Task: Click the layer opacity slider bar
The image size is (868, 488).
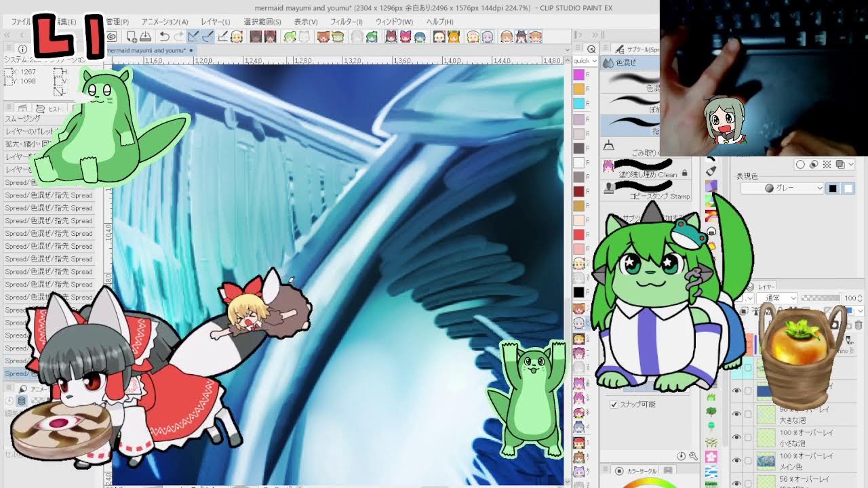Action: coord(821,298)
